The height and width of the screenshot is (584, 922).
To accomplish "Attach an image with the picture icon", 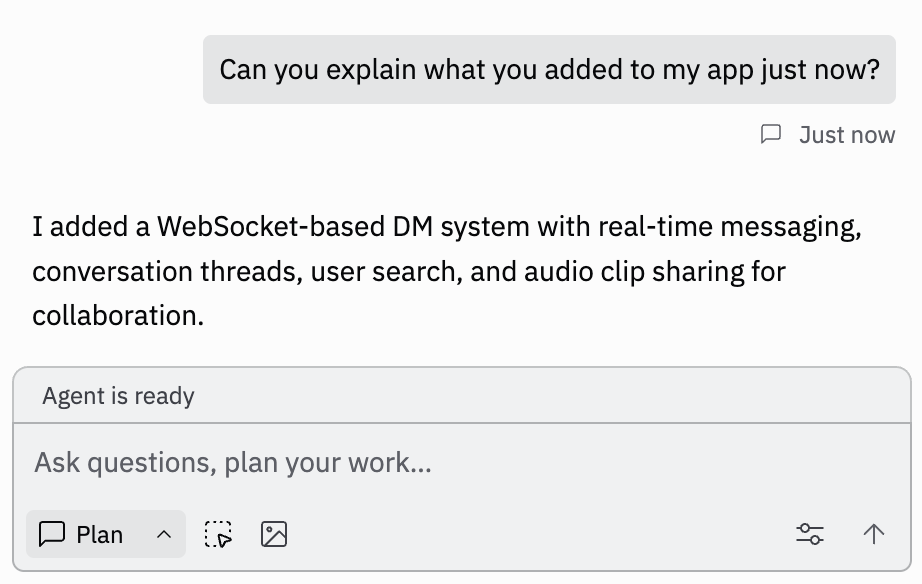I will coord(274,534).
